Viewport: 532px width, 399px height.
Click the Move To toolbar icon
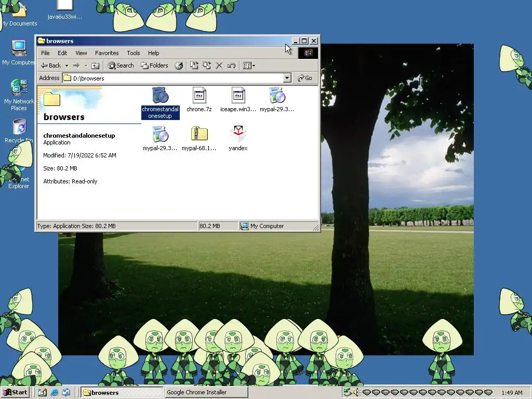point(194,65)
